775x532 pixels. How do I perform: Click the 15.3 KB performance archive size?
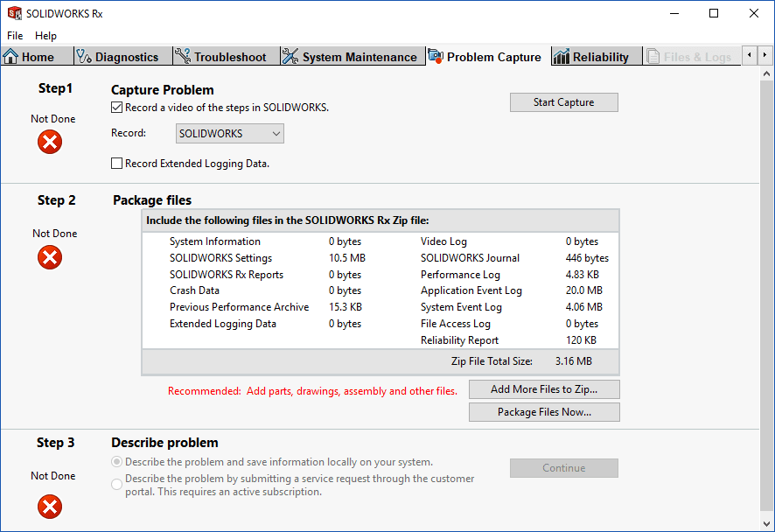coord(346,307)
